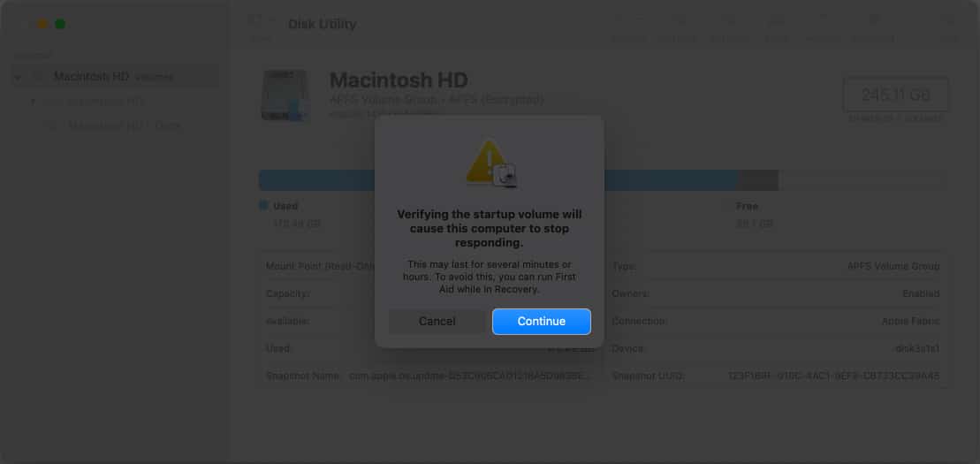Click the 245.11 GB capacity box
980x464 pixels.
coord(896,95)
